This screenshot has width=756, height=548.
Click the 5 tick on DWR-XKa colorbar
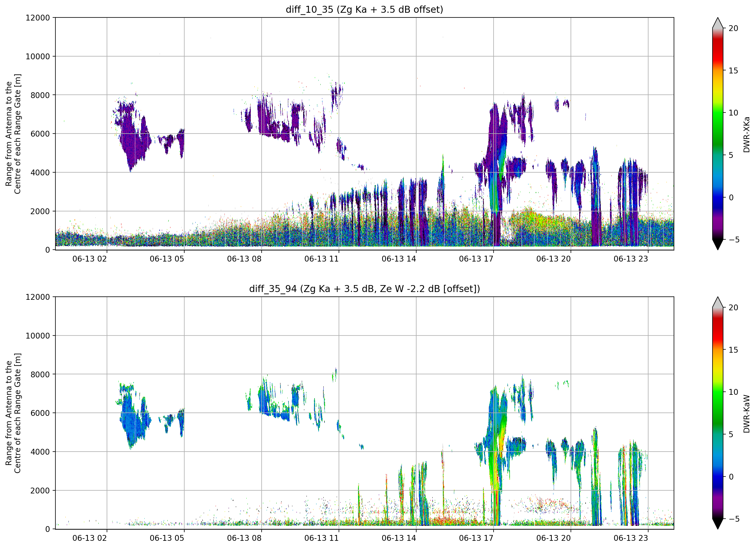(731, 155)
